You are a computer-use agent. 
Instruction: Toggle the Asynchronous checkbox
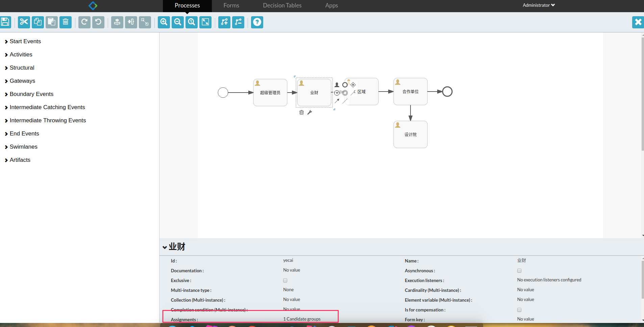[x=519, y=271]
